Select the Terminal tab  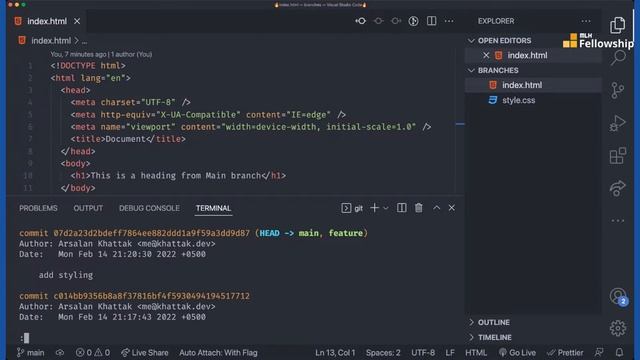(213, 208)
